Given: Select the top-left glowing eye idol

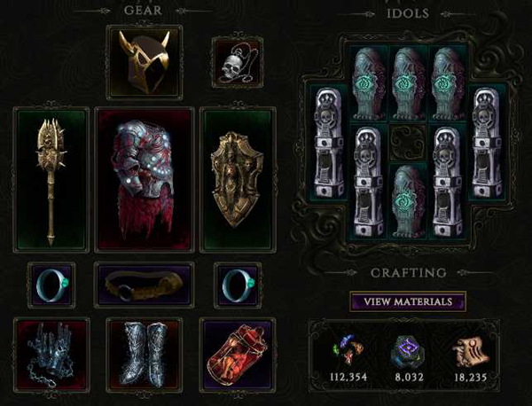Looking at the screenshot, I should pos(369,83).
